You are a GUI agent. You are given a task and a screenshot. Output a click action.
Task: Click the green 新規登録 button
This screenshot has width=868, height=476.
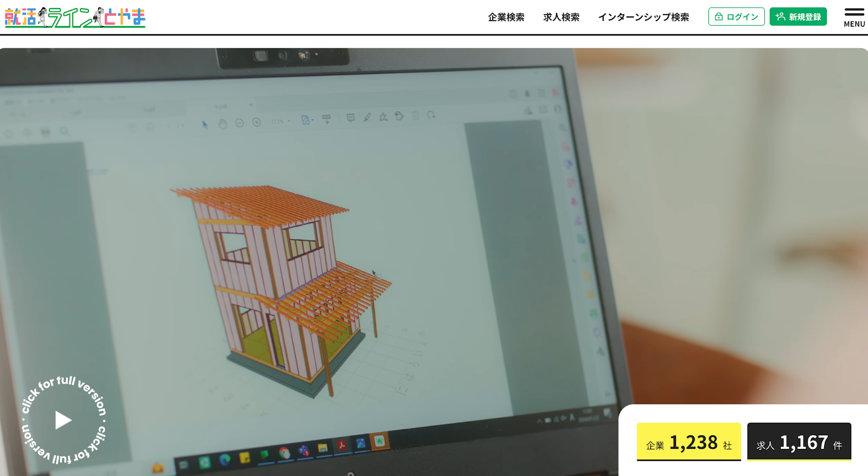798,17
